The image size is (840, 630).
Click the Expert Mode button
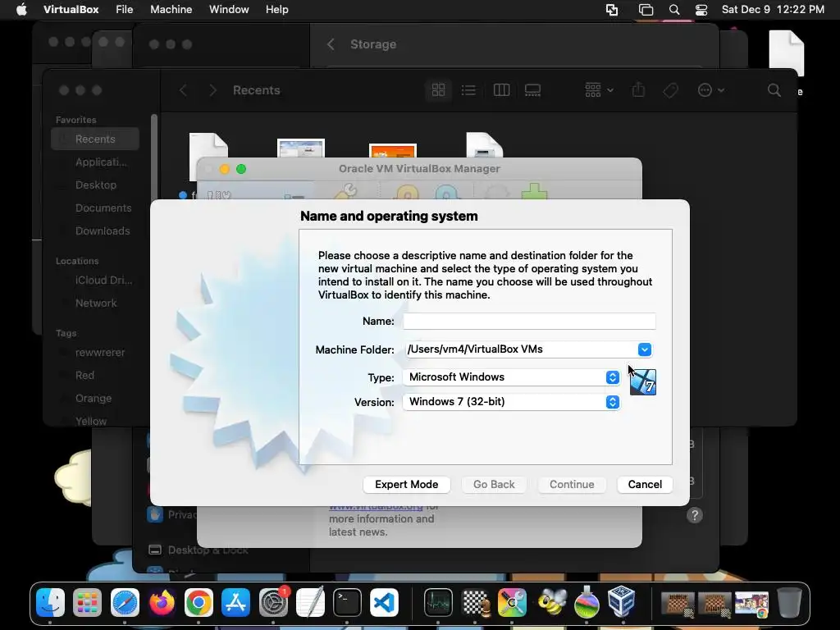(x=407, y=484)
